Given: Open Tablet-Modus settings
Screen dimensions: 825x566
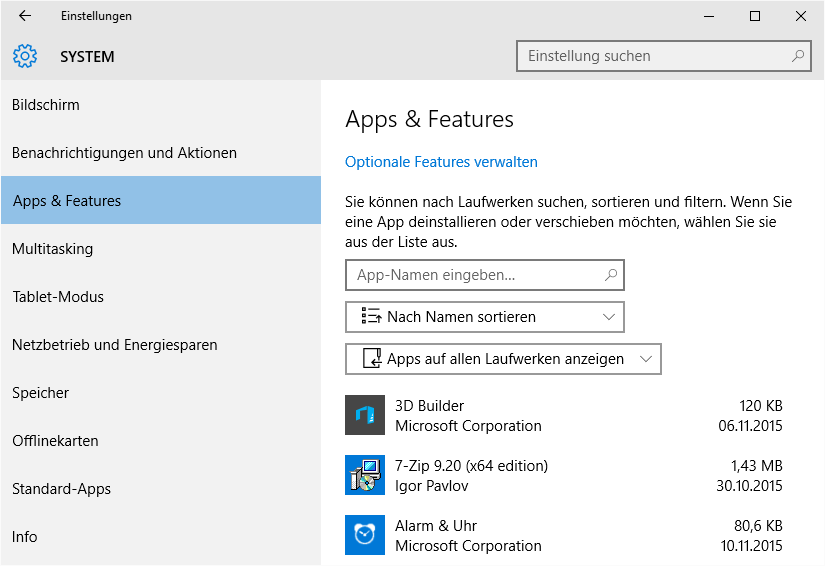Looking at the screenshot, I should click(x=58, y=297).
